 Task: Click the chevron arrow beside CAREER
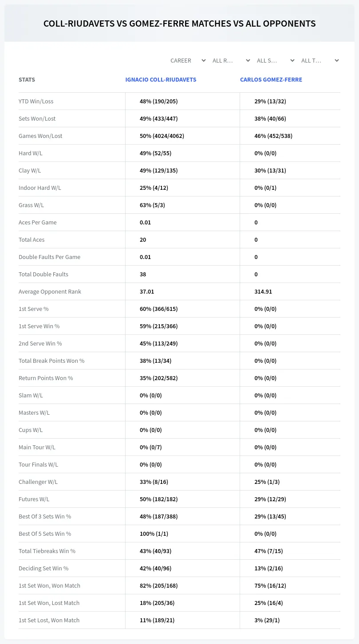[x=203, y=60]
